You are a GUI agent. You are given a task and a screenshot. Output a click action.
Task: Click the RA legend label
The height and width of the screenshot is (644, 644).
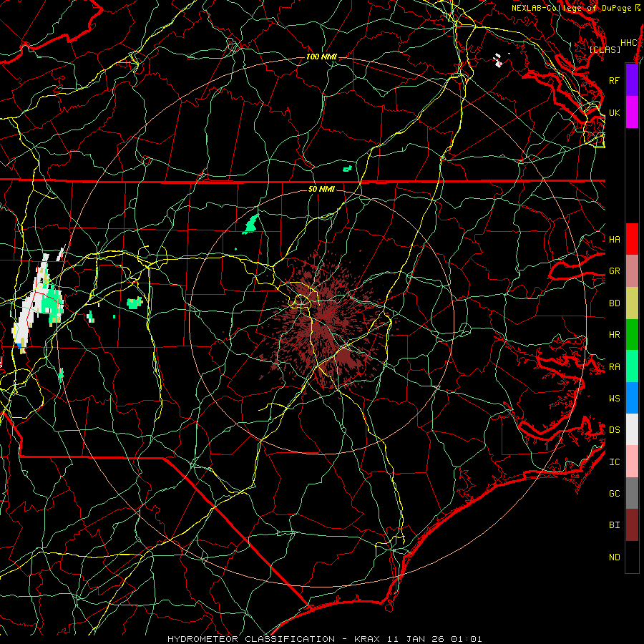coord(614,367)
